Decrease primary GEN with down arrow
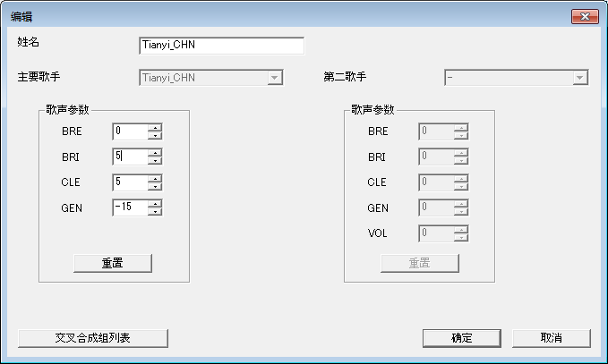The width and height of the screenshot is (608, 364). (x=155, y=211)
